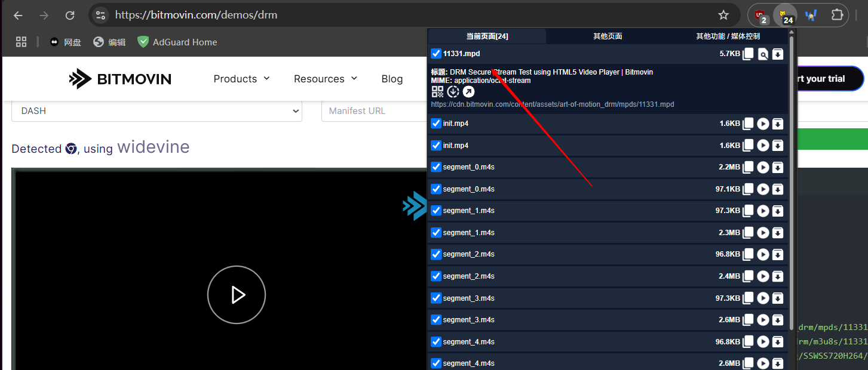Open the DASH format dropdown
This screenshot has height=370, width=868.
157,111
